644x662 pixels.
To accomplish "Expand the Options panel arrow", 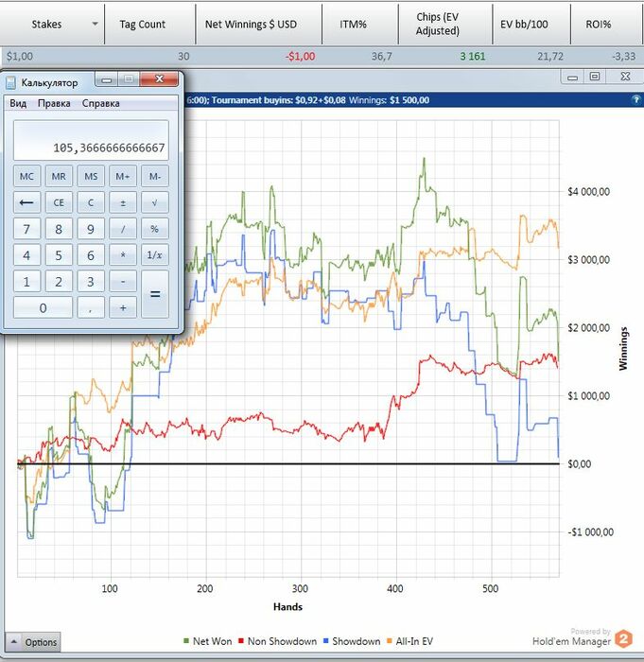I will [x=13, y=642].
